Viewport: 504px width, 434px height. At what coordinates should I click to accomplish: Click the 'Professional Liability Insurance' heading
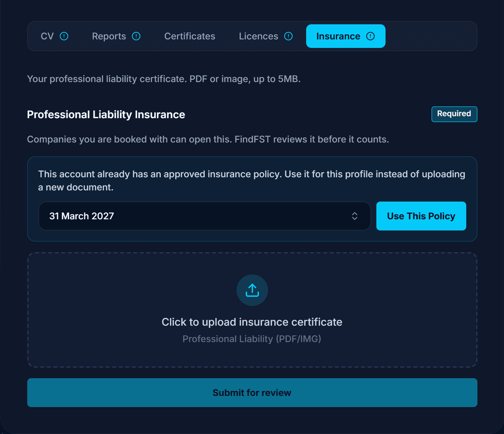click(x=106, y=115)
